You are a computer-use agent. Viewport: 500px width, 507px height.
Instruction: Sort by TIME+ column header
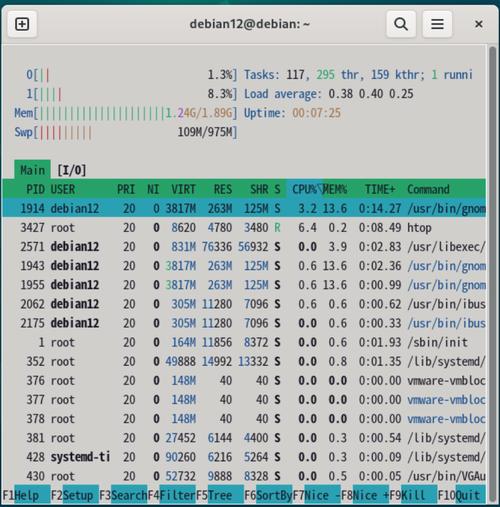380,189
